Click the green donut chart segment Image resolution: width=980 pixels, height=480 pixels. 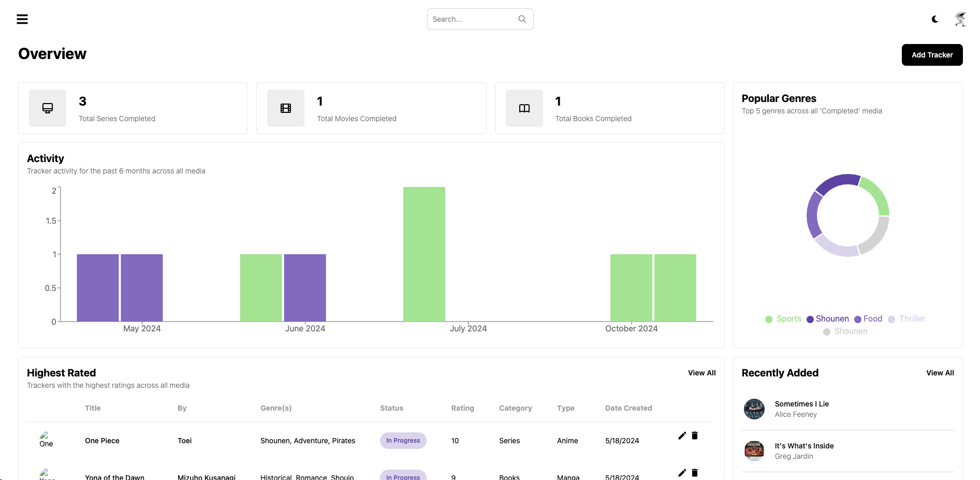(x=877, y=195)
